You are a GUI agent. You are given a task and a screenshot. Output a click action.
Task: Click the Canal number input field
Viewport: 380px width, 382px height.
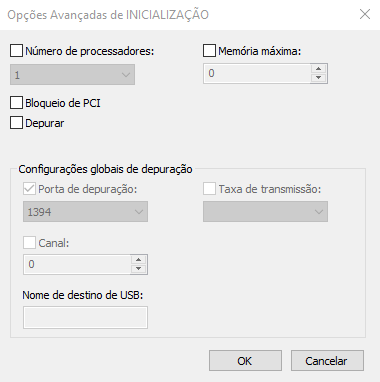[x=77, y=264]
